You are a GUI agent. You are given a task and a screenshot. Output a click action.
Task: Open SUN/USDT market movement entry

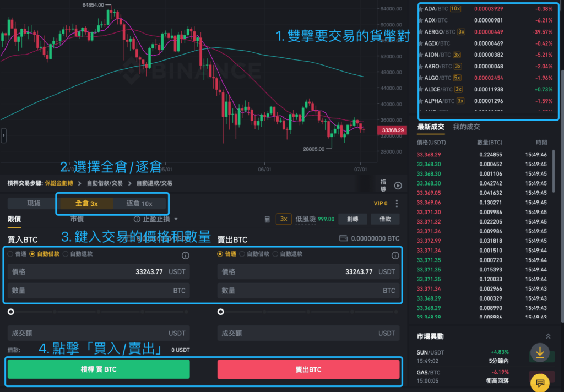(x=463, y=356)
